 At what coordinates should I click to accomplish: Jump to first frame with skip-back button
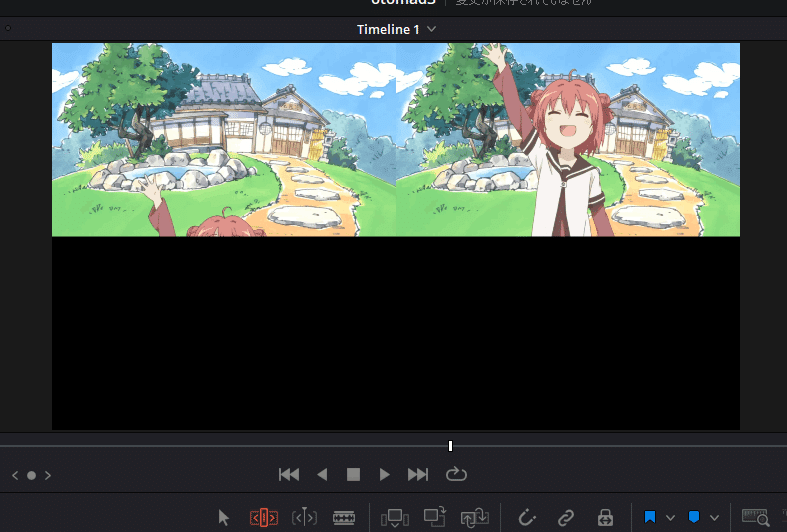(289, 474)
